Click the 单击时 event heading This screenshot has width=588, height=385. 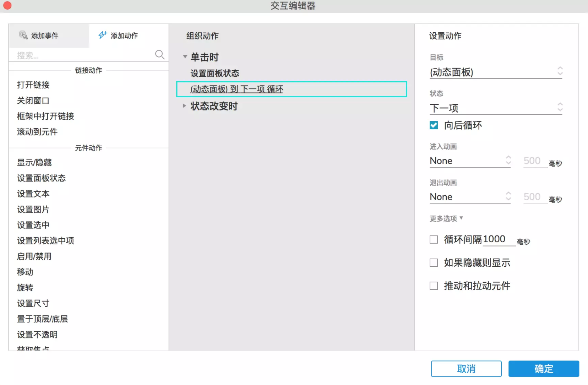(205, 57)
